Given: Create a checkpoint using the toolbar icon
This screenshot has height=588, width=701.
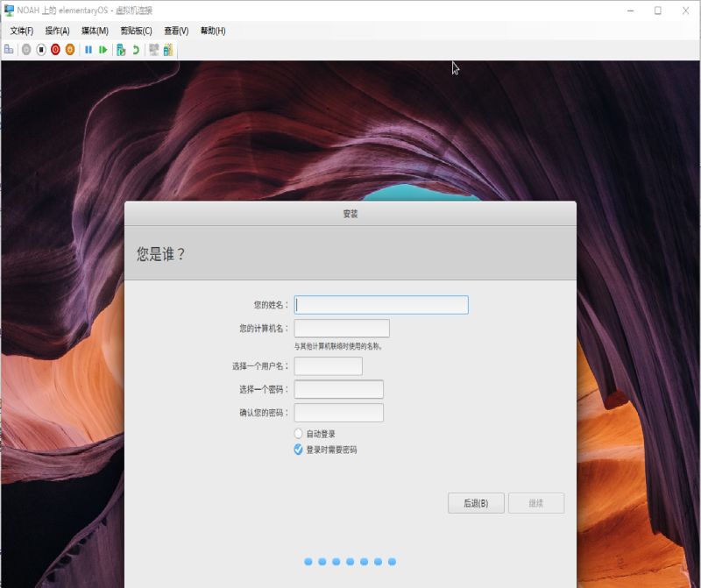Looking at the screenshot, I should (123, 50).
